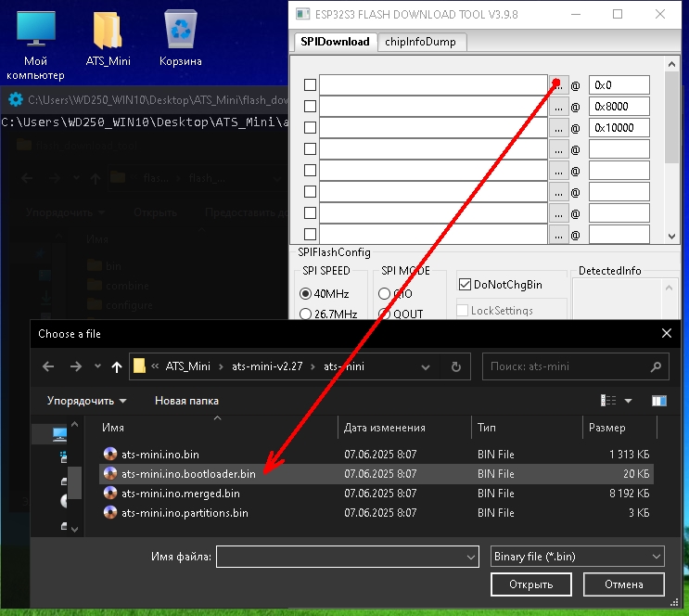689x616 pixels.
Task: Select the 40MHz SPI speed option
Action: coord(306,293)
